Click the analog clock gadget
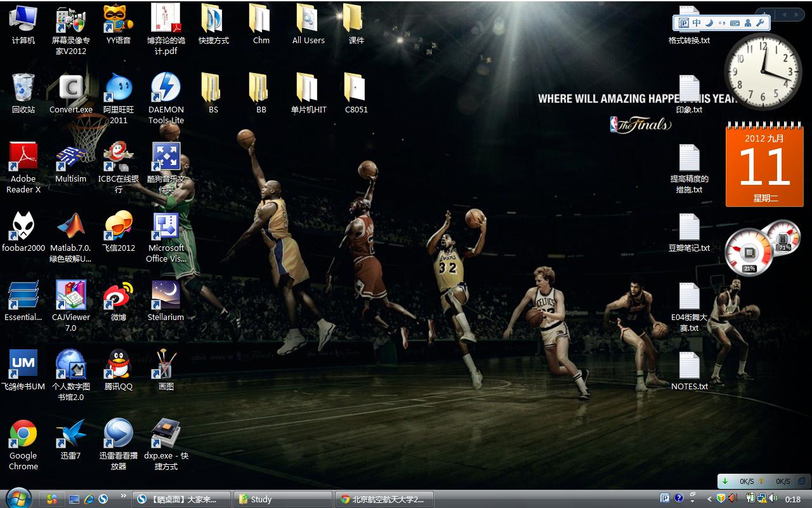This screenshot has height=508, width=812. coord(763,71)
